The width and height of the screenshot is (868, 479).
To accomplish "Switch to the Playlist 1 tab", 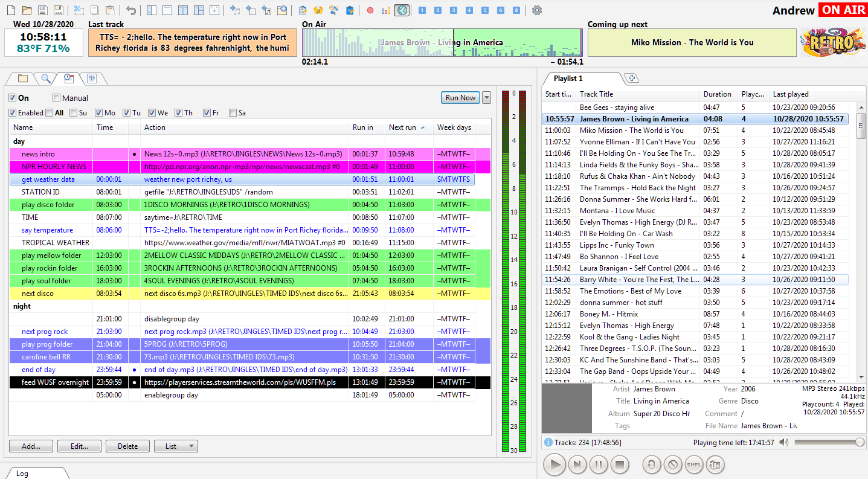I will tap(568, 79).
